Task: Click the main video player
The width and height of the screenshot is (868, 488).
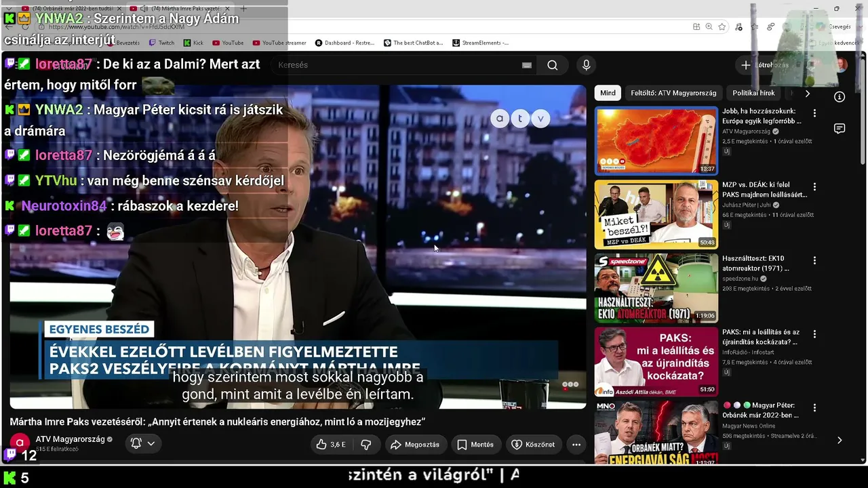Action: click(x=298, y=247)
